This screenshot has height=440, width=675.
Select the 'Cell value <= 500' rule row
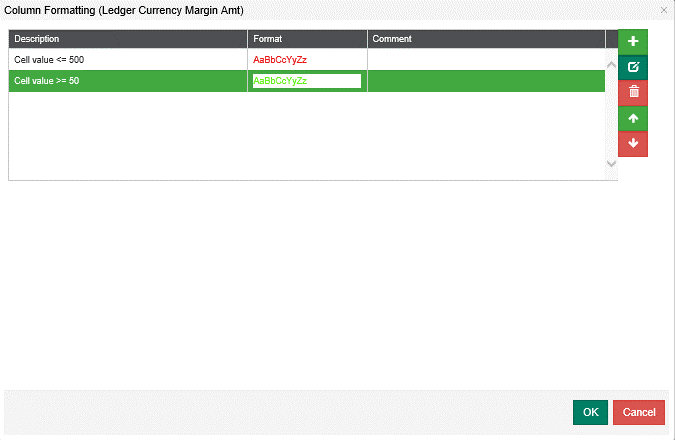(128, 60)
